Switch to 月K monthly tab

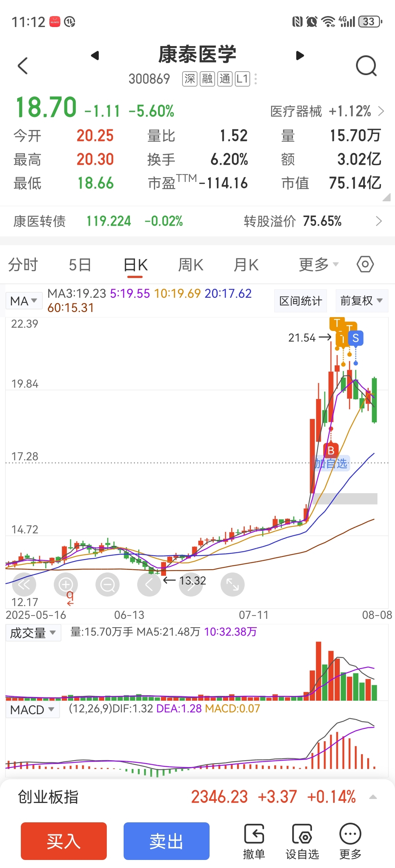[246, 264]
